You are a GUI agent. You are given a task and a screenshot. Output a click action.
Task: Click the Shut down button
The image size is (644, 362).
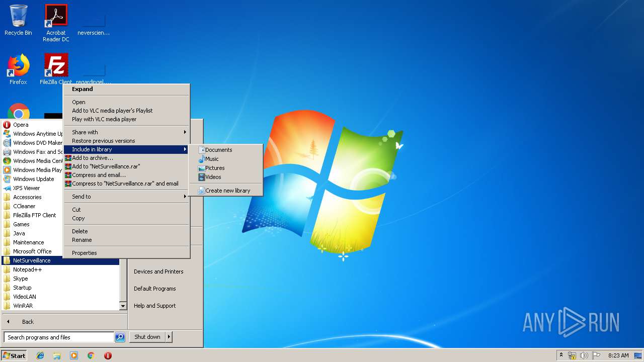[x=147, y=337]
